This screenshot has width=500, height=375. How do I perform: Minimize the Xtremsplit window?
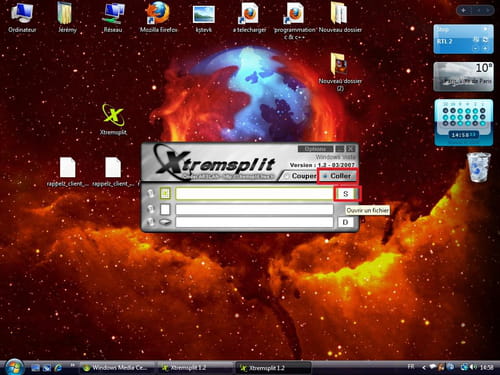tap(340, 149)
